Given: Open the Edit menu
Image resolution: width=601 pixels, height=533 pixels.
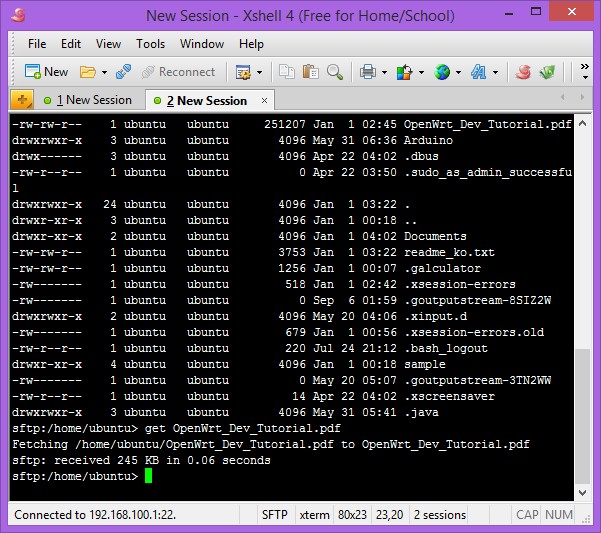Looking at the screenshot, I should 71,44.
